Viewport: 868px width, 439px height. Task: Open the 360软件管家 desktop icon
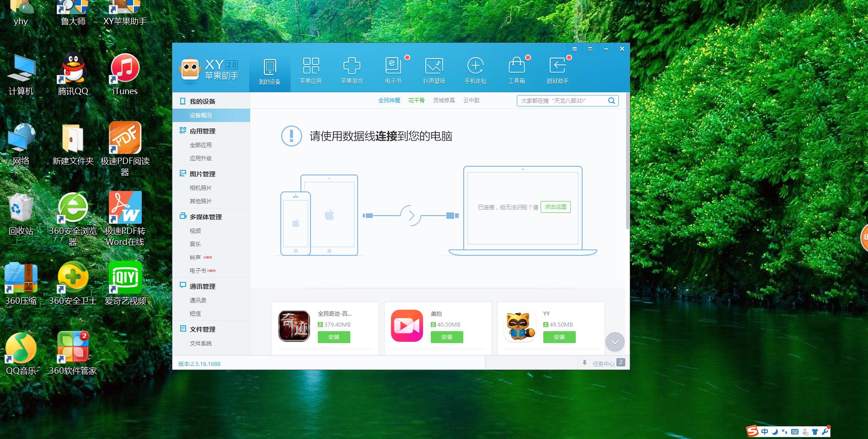[73, 353]
